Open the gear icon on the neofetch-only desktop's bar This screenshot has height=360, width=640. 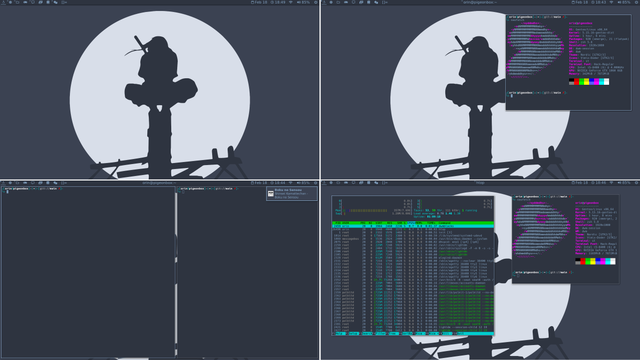tap(636, 2)
